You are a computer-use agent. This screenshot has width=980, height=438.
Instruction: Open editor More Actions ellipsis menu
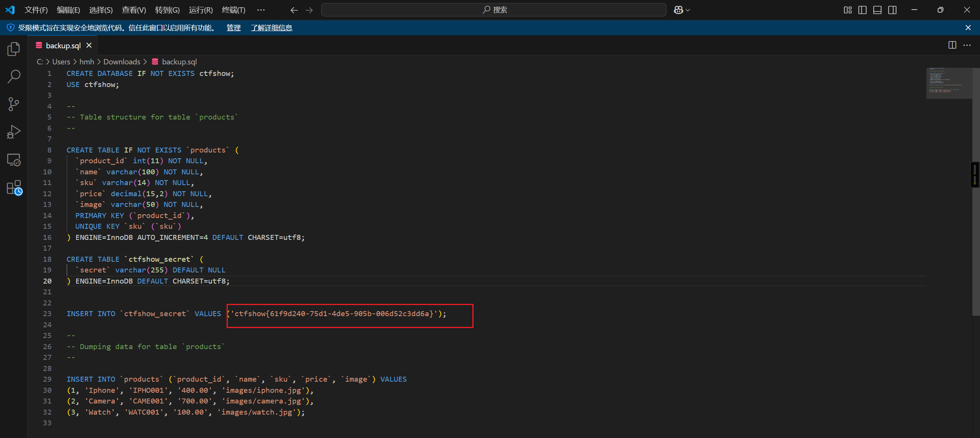pos(967,45)
